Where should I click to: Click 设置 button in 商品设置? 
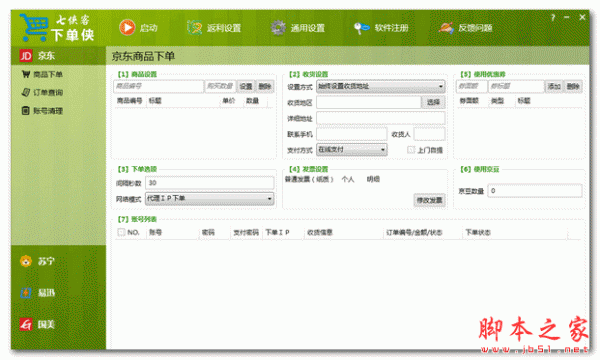tap(246, 86)
